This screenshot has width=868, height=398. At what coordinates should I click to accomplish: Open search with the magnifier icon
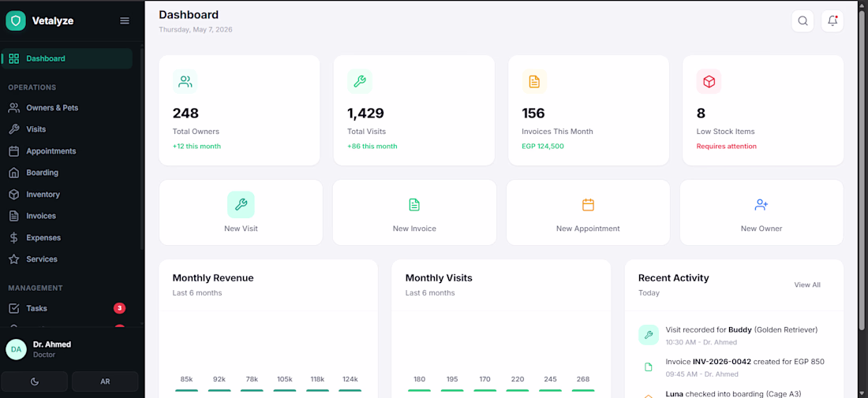click(x=803, y=21)
